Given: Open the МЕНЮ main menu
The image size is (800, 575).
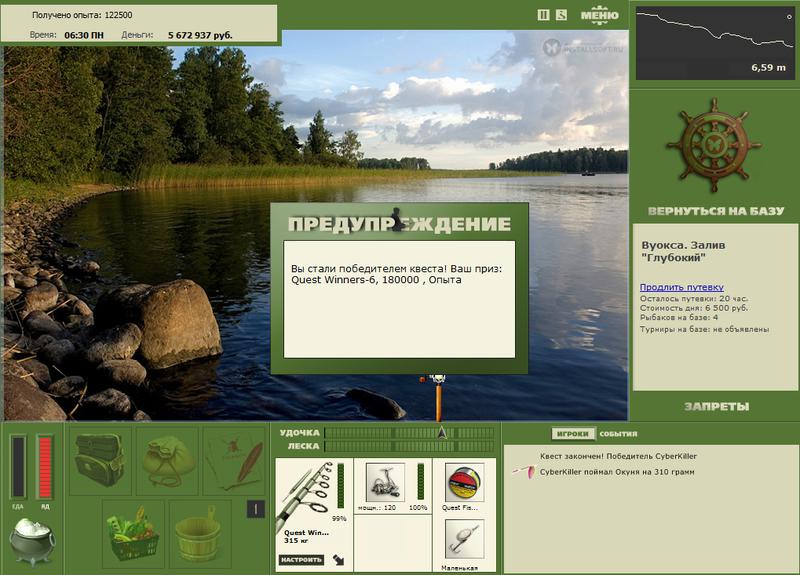Looking at the screenshot, I should tap(599, 15).
